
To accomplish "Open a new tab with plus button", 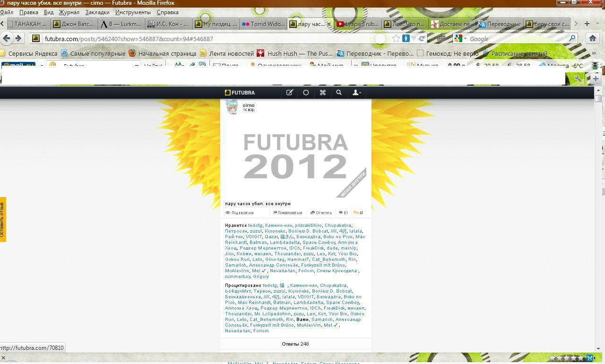I will (587, 24).
